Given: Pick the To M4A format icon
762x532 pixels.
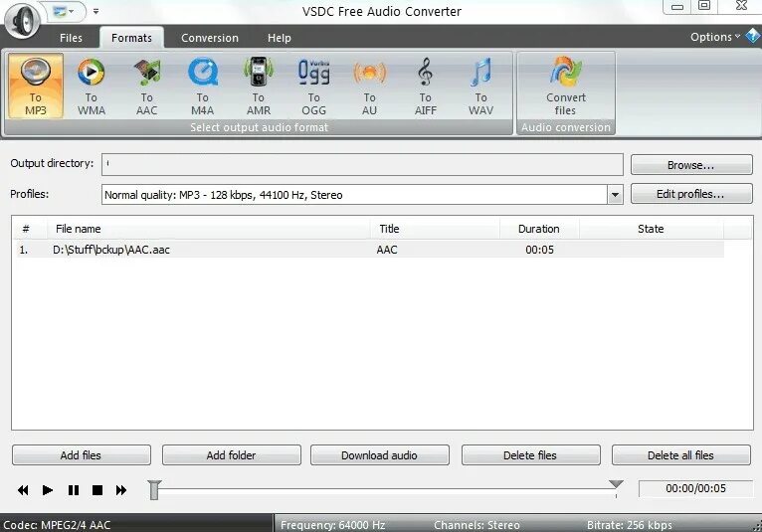Looking at the screenshot, I should tap(203, 86).
